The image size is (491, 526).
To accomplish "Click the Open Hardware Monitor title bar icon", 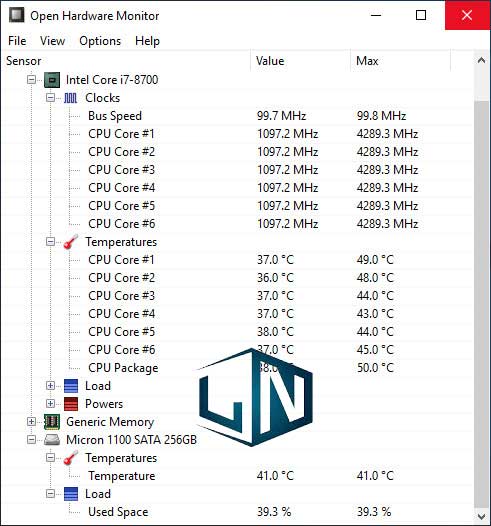I will coord(16,15).
